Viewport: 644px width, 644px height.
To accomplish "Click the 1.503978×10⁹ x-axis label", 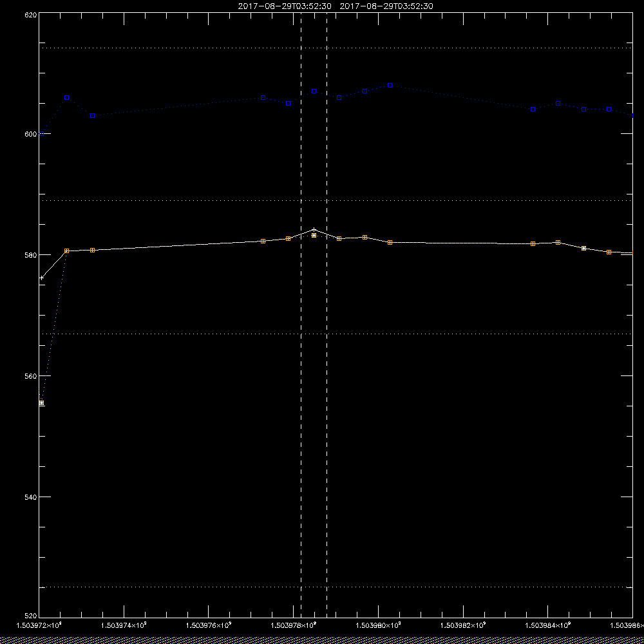I will 294,625.
